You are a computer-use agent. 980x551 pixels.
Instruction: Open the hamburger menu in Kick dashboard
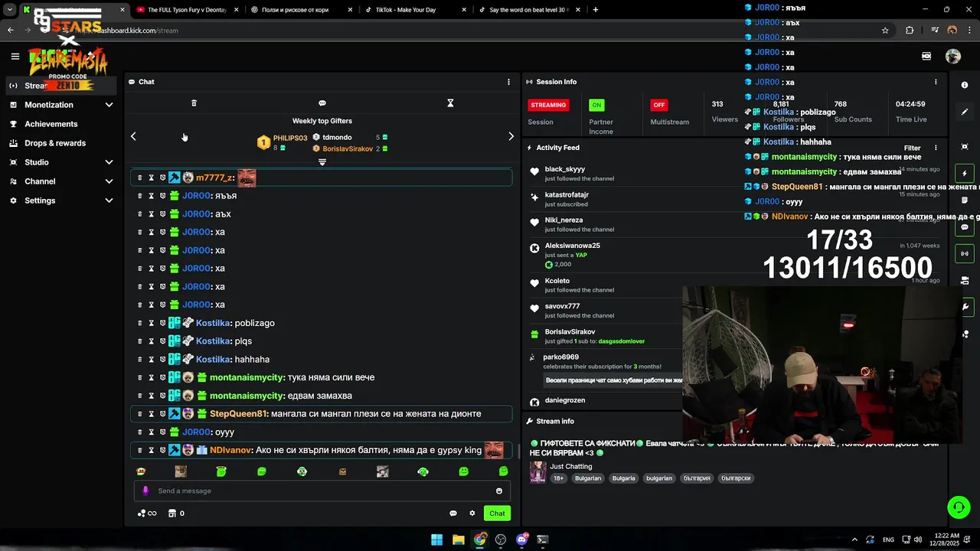pyautogui.click(x=15, y=56)
